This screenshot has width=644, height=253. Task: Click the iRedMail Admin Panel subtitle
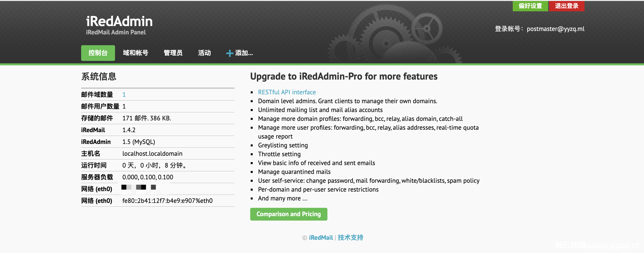pos(116,32)
